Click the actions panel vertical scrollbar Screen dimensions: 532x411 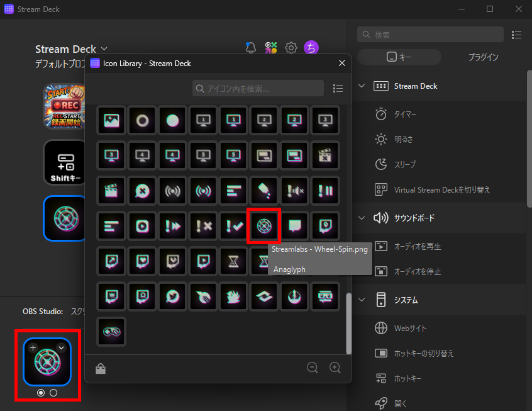tap(529, 138)
